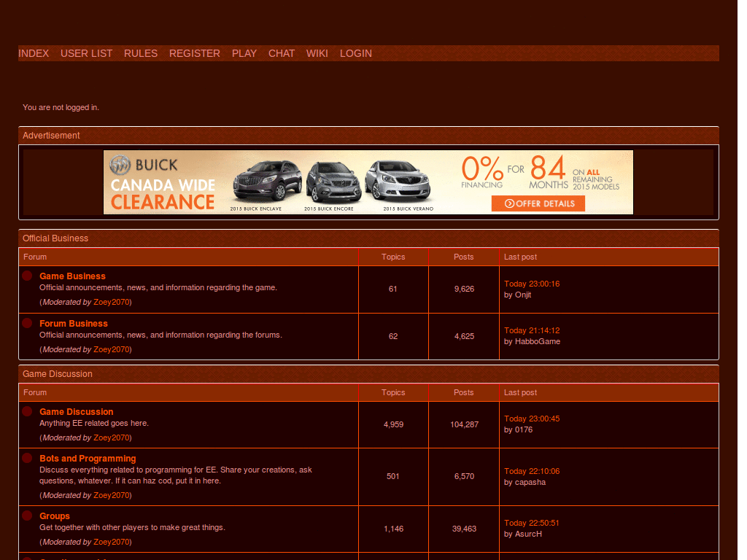Click capasha's username in last post column
Screen dimensions: 747x560
[530, 482]
